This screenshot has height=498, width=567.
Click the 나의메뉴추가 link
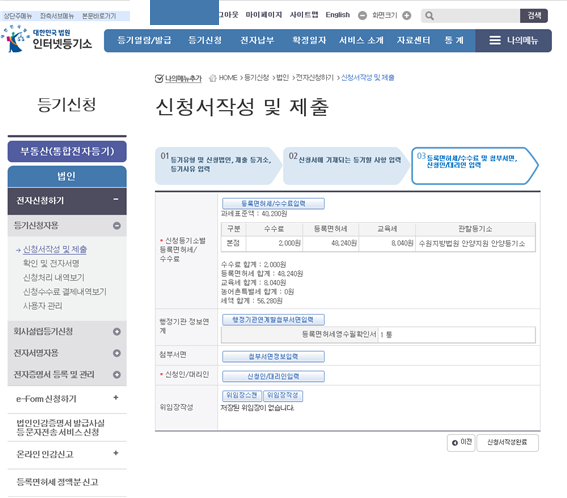183,78
